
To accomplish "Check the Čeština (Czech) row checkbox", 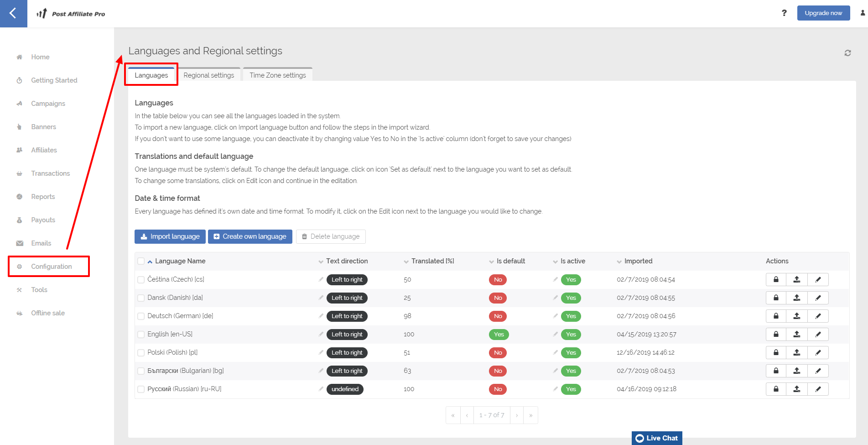I will coord(141,280).
